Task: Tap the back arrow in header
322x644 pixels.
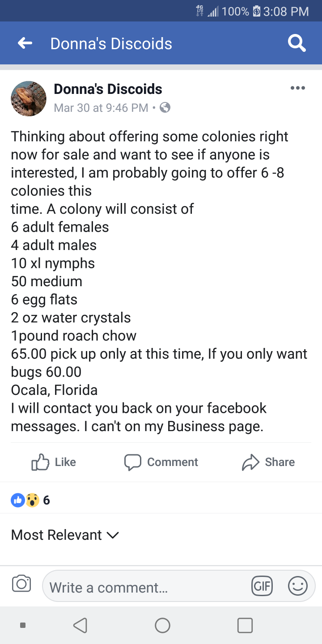Action: tap(25, 43)
